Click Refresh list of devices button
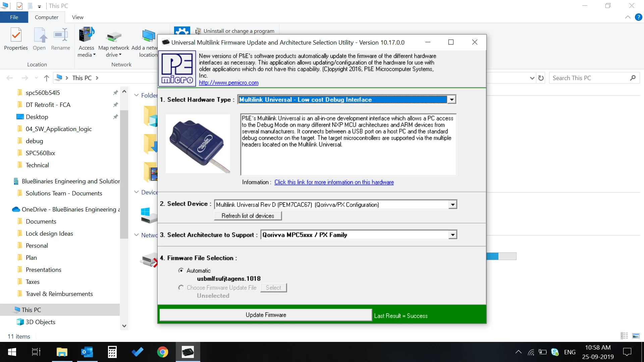Viewport: 644px width, 362px height. 248,216
